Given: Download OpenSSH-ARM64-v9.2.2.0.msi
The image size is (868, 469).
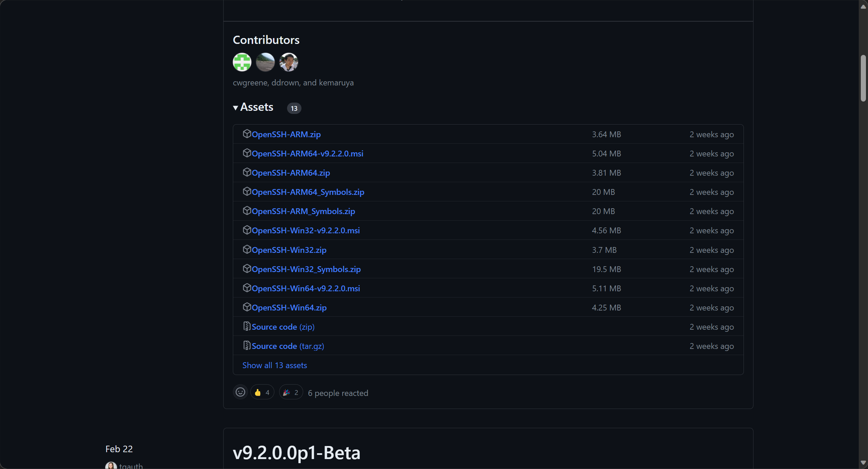Looking at the screenshot, I should click(307, 154).
